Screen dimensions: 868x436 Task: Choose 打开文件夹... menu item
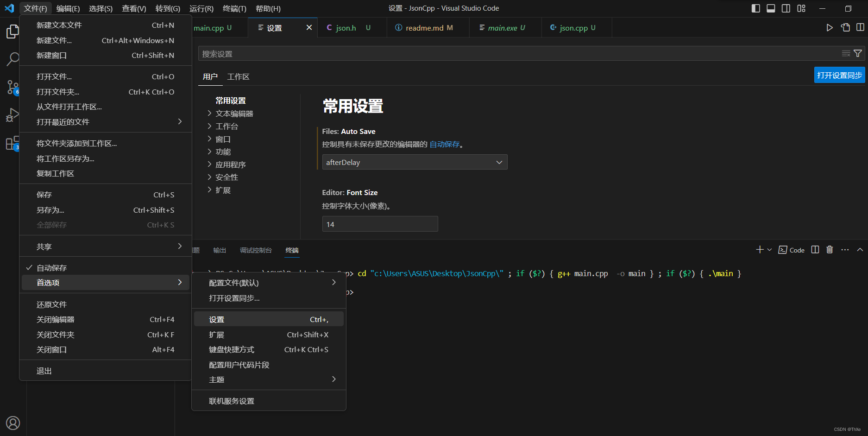[x=106, y=92]
